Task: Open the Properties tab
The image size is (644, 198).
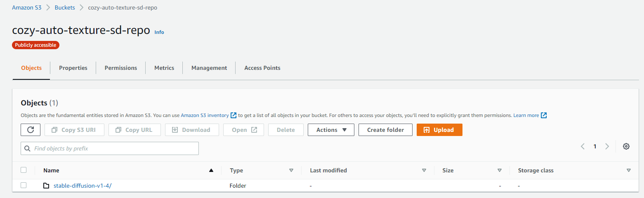Action: click(x=73, y=68)
